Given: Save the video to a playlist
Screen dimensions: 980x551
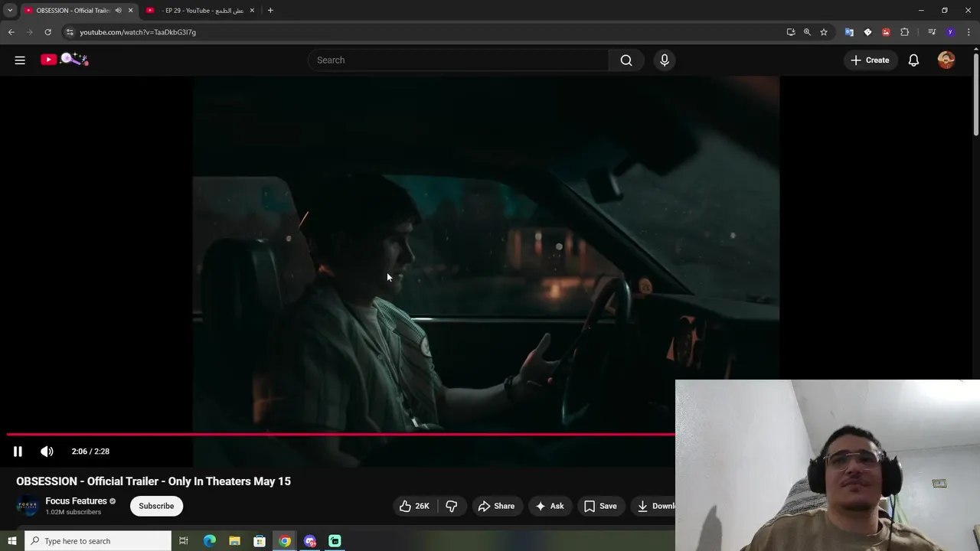Looking at the screenshot, I should tap(600, 506).
